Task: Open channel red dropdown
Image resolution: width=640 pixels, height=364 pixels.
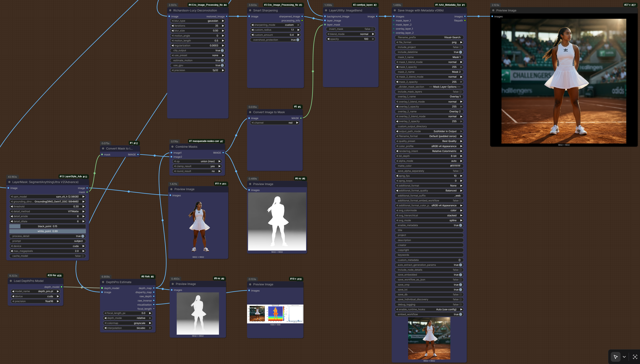Action: [275, 123]
